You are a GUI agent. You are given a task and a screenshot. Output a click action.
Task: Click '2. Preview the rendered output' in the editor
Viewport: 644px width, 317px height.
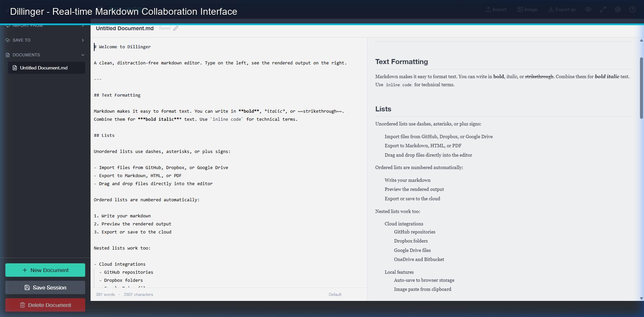pos(132,224)
